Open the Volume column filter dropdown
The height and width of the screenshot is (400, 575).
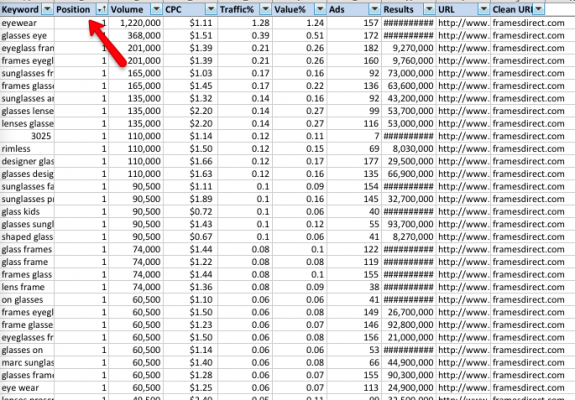156,10
